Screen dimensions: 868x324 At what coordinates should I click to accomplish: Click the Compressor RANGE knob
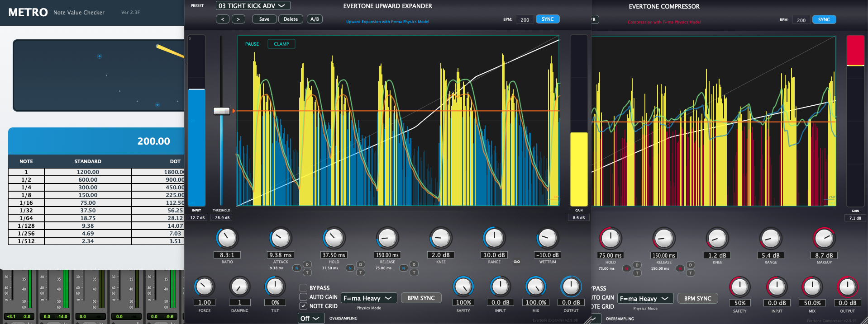[771, 238]
